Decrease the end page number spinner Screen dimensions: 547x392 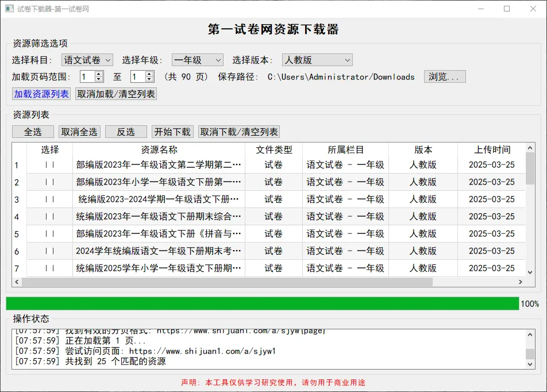(x=149, y=79)
